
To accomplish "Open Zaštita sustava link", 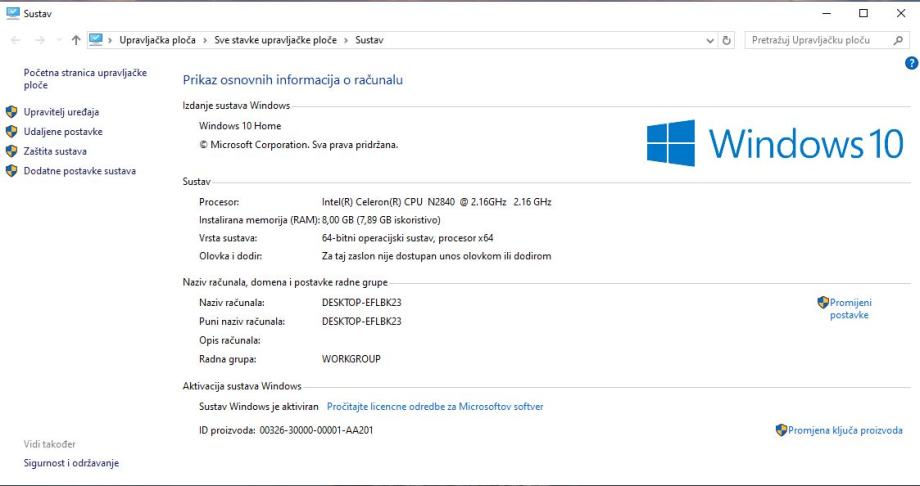I will point(55,151).
